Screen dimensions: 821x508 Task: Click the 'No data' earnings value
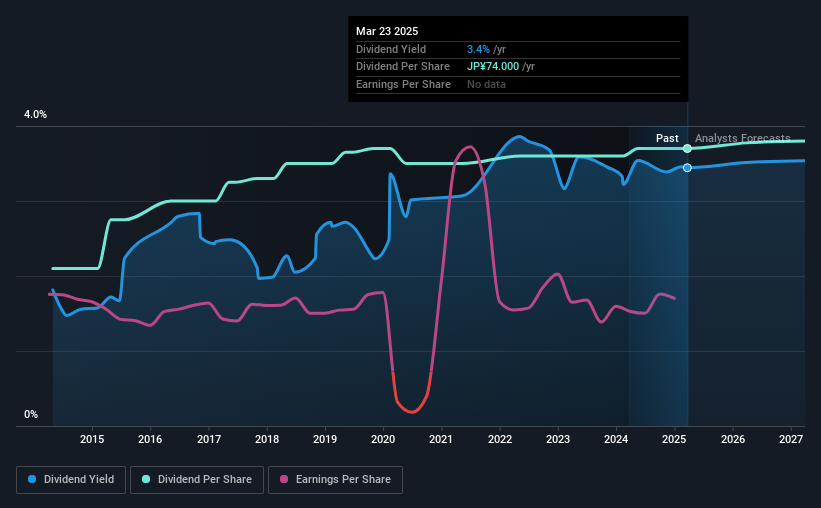pyautogui.click(x=486, y=84)
